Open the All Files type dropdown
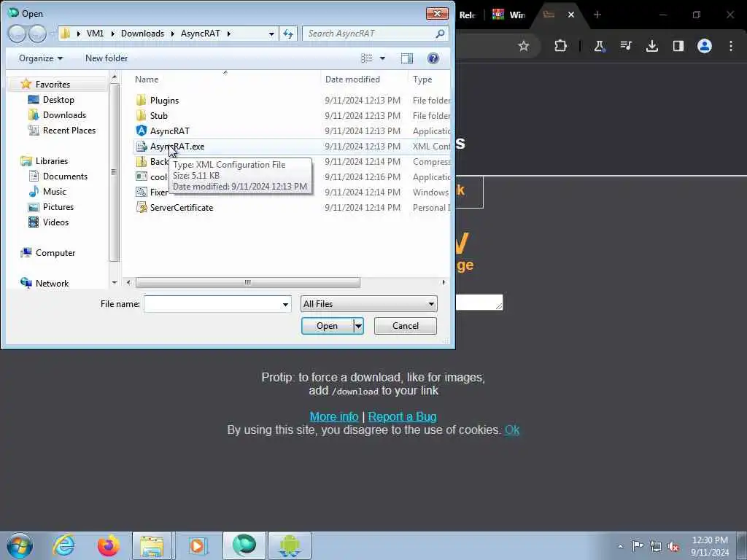 pos(368,304)
